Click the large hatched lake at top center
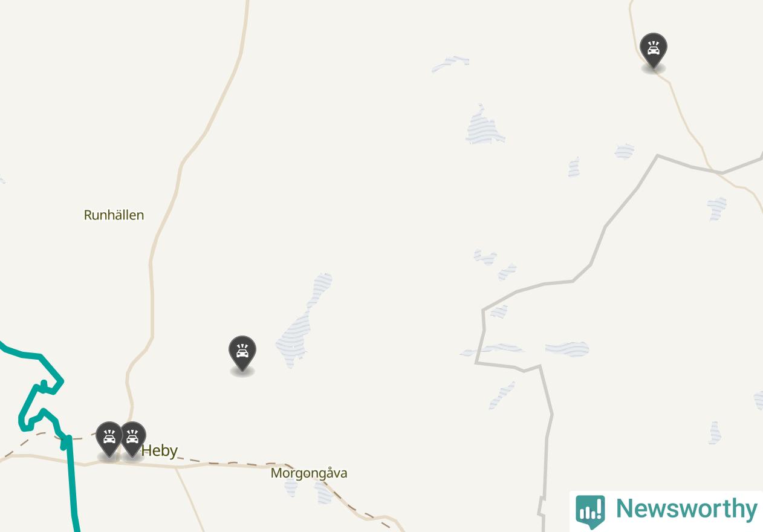763x532 pixels. pos(484,127)
